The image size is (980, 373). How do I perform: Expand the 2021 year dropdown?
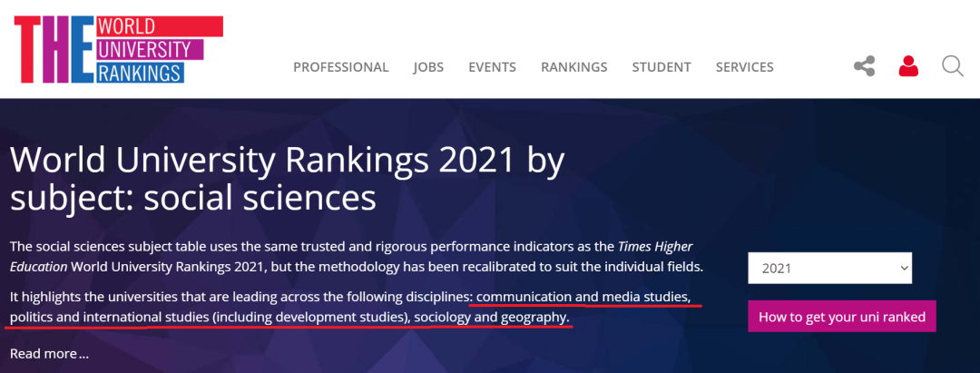click(x=830, y=268)
